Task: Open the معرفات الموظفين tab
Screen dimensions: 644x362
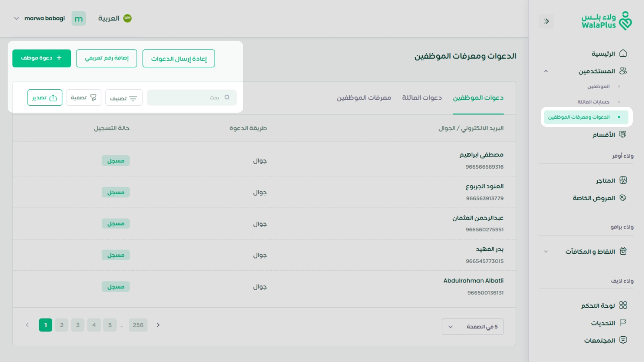Action: [363, 97]
